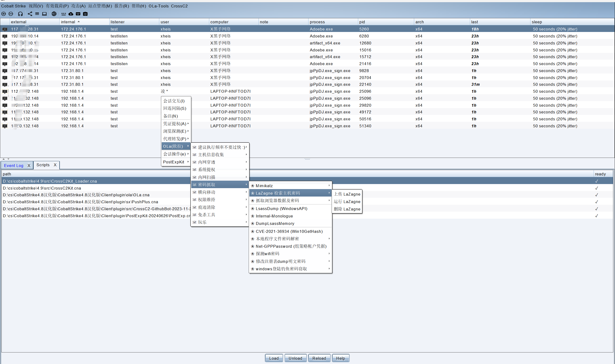Open PostExpKit context submenu
Image resolution: width=615 pixels, height=364 pixels.
click(176, 162)
